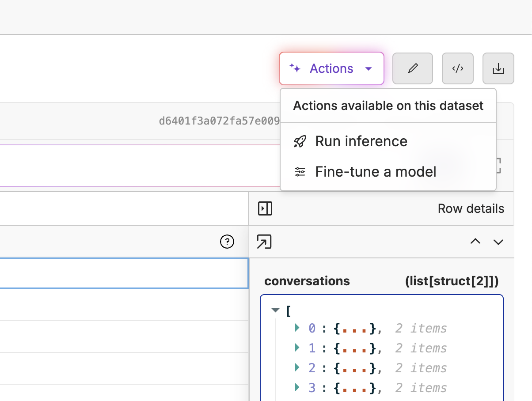Image resolution: width=532 pixels, height=401 pixels.
Task: Collapse the root conversations array triangle
Action: pyautogui.click(x=276, y=310)
